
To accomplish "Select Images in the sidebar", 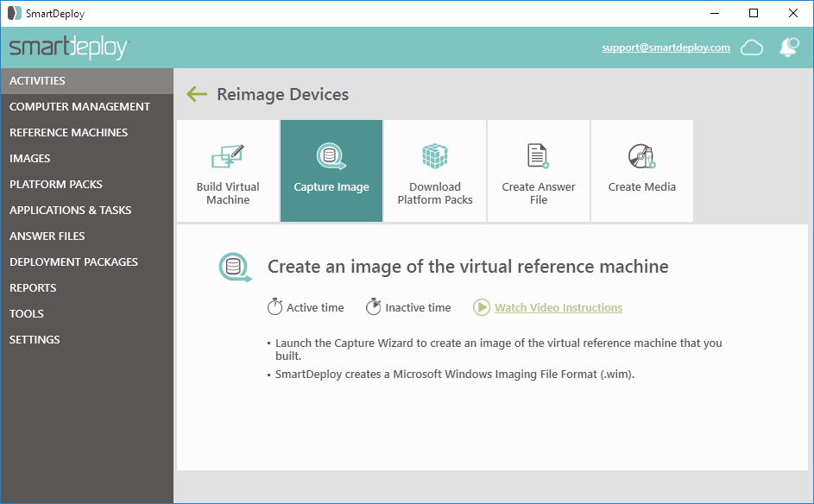I will click(86, 159).
